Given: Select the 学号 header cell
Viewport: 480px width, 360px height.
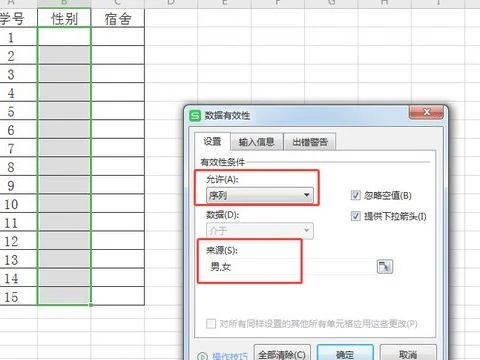Looking at the screenshot, I should point(18,18).
